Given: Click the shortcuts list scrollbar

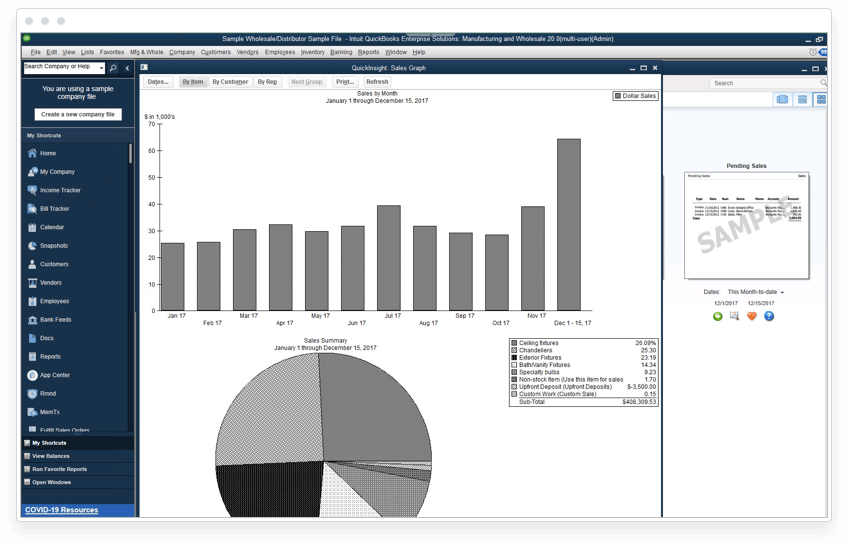Looking at the screenshot, I should [130, 154].
